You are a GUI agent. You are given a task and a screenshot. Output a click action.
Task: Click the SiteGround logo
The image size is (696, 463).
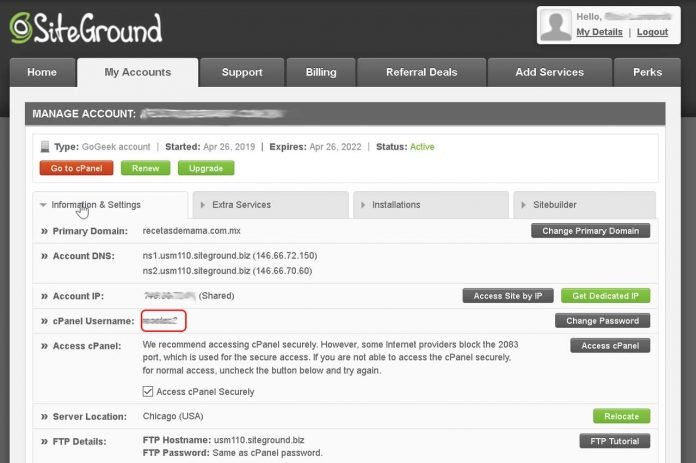[86, 28]
